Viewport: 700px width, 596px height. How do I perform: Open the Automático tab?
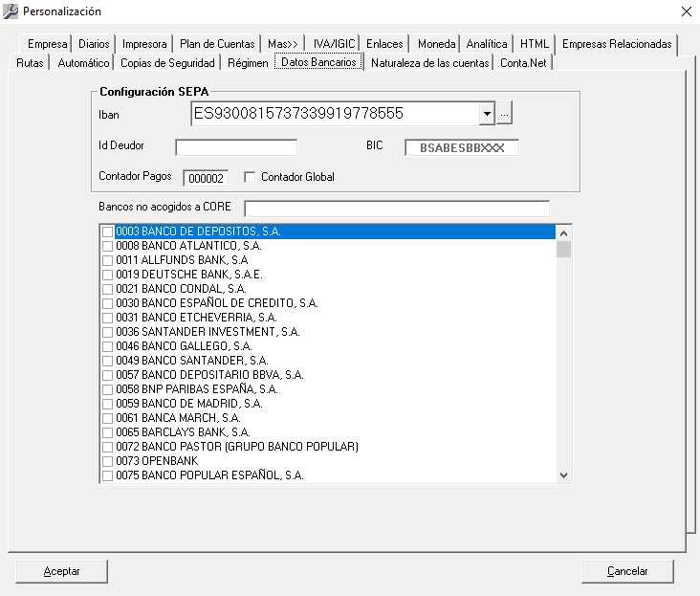83,63
